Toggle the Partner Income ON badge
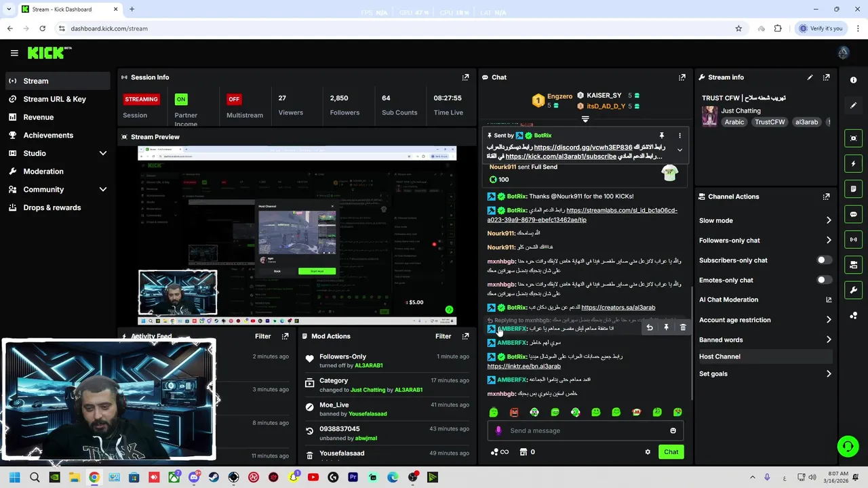The image size is (868, 488). coord(181,99)
